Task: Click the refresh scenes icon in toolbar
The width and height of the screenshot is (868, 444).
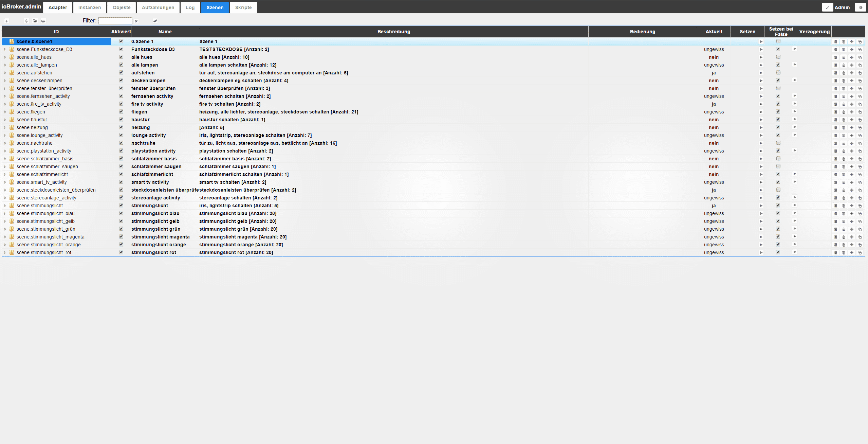Action: click(x=26, y=21)
